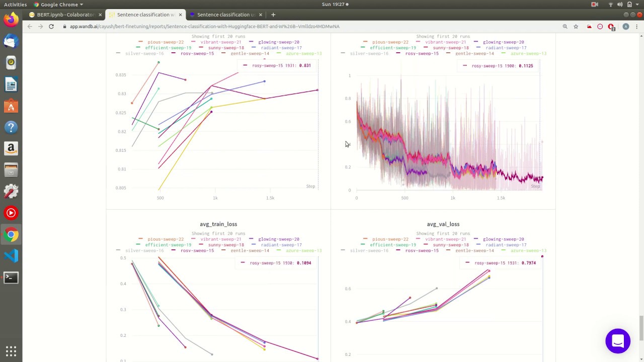
Task: Open LibreOffice Writer from the dock
Action: click(11, 84)
